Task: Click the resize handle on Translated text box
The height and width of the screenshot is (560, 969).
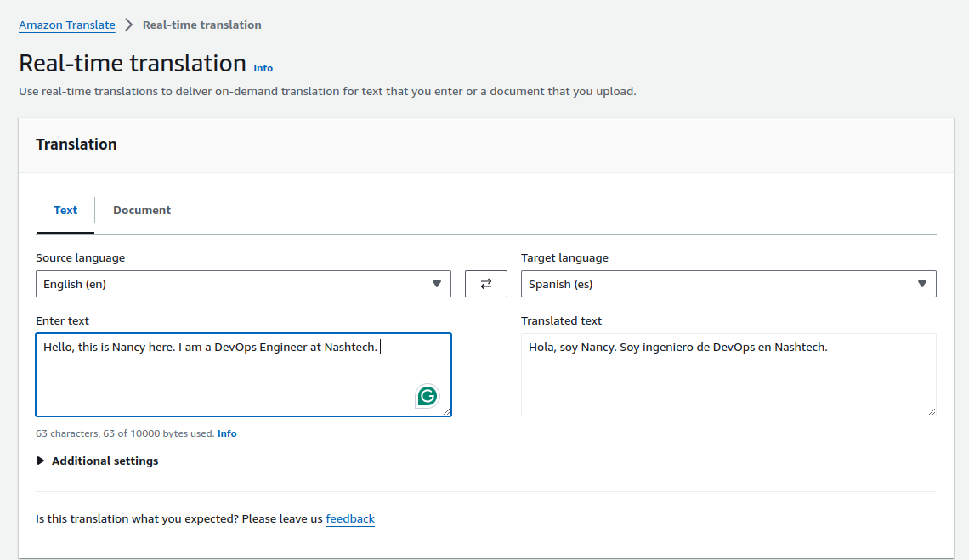Action: click(x=931, y=411)
